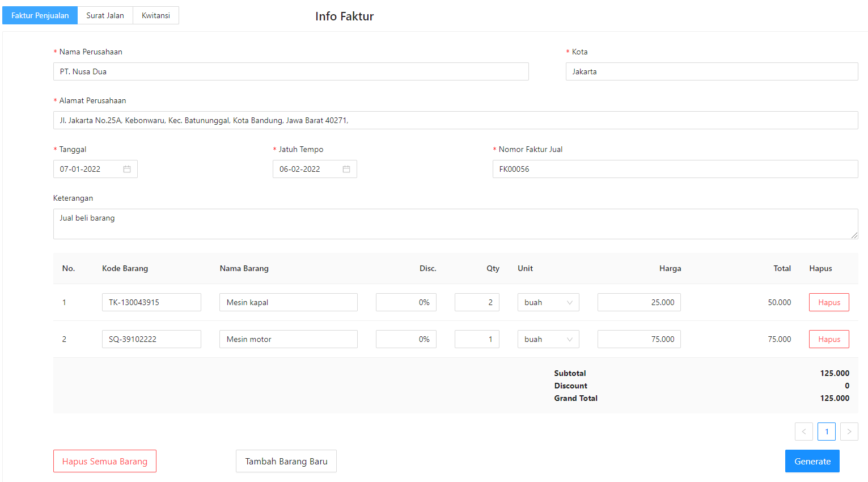Click the previous page arrow in pagination
Image resolution: width=868 pixels, height=482 pixels.
click(803, 431)
